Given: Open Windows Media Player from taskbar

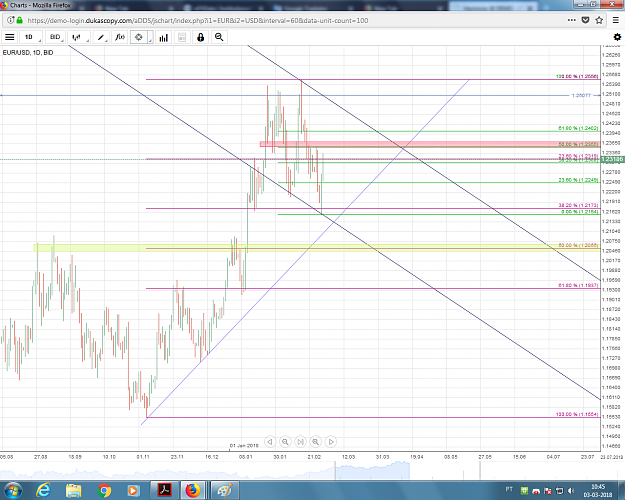Looking at the screenshot, I should [x=133, y=490].
